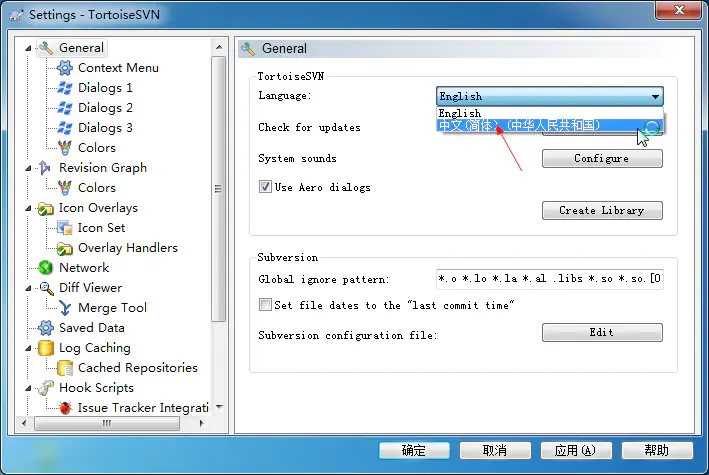Click the Create Library button
This screenshot has height=475, width=709.
(x=602, y=211)
